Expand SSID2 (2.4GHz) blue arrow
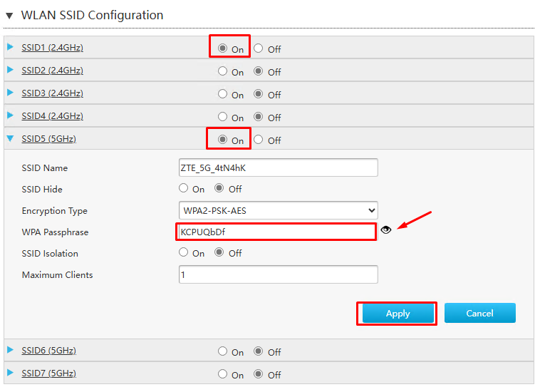 click(x=10, y=70)
